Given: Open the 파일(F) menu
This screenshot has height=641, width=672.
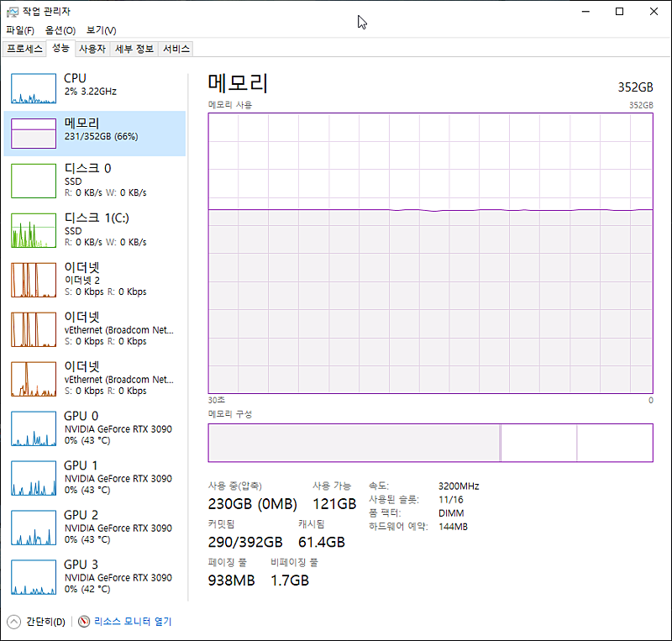Looking at the screenshot, I should click(20, 30).
